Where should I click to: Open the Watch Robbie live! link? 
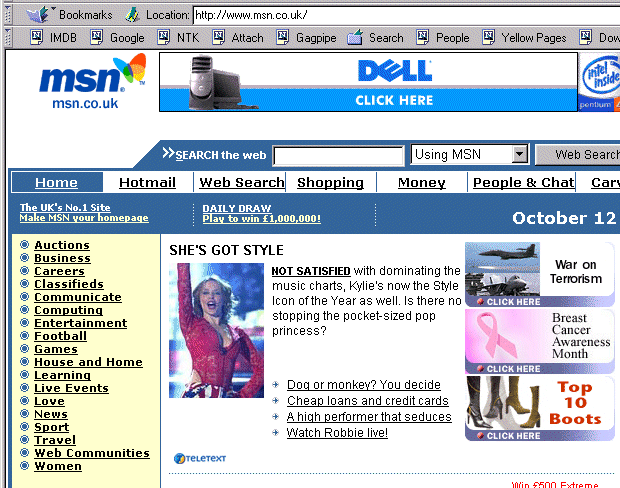pos(337,433)
